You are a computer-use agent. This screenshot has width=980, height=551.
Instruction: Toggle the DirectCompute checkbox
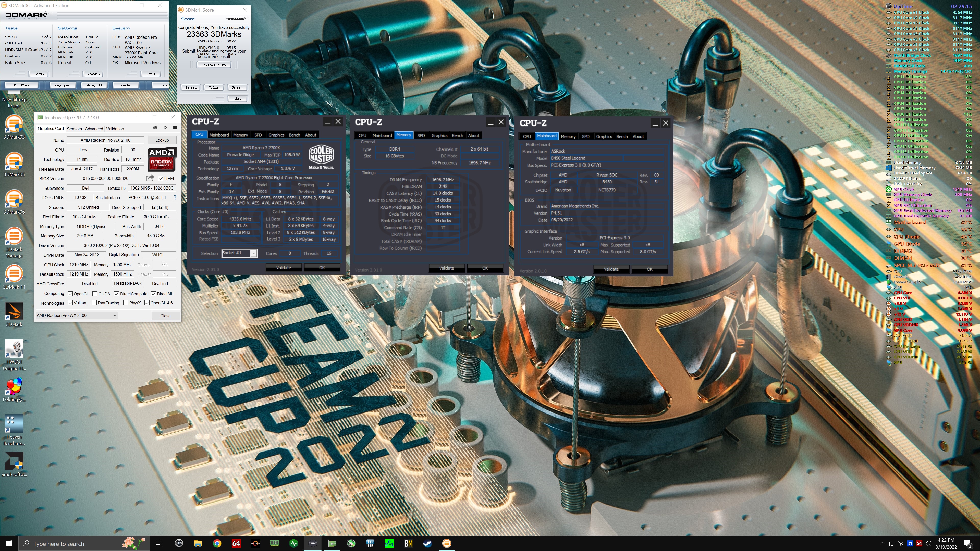(x=116, y=294)
